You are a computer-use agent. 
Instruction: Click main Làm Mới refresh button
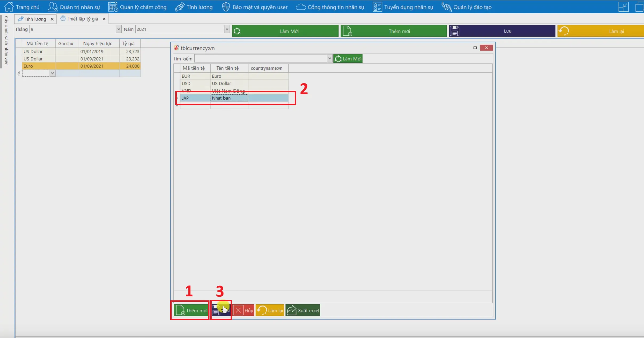click(x=285, y=31)
